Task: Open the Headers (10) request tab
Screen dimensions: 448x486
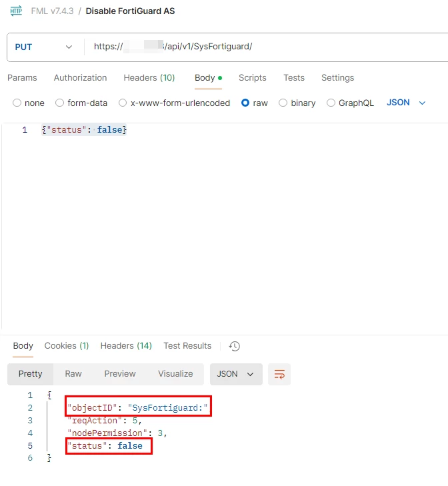Action: 149,77
